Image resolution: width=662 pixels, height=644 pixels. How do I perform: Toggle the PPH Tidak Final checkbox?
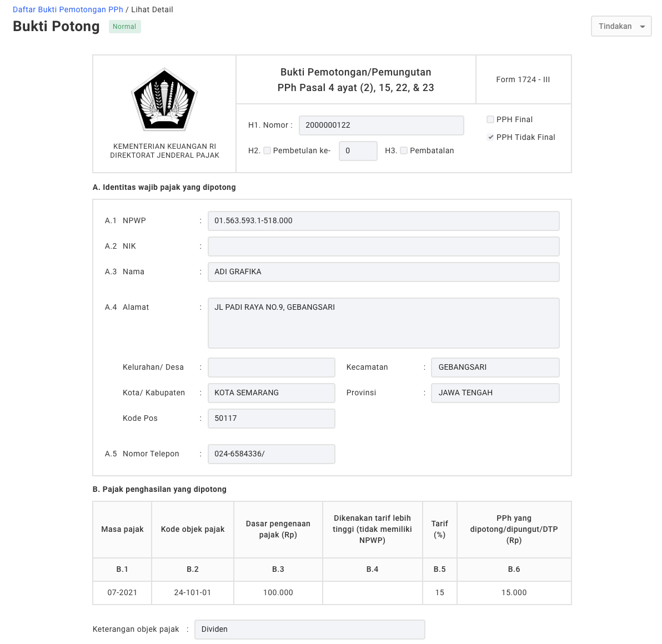490,137
